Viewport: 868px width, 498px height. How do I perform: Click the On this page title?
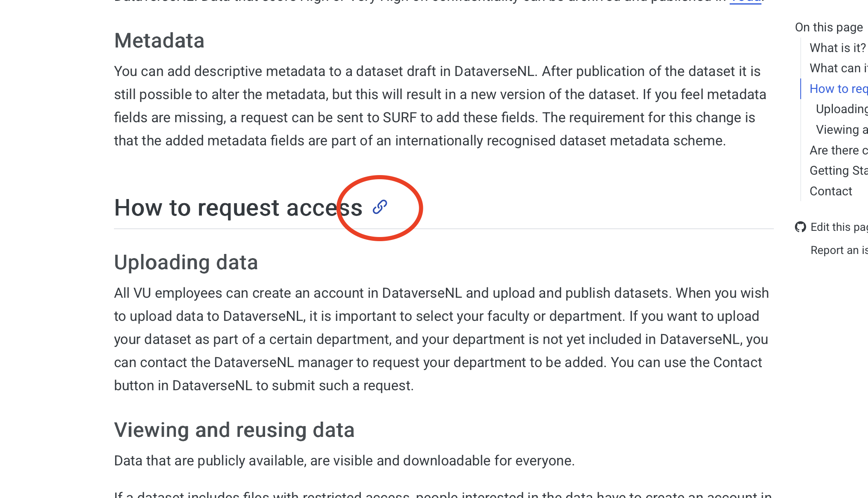[829, 27]
